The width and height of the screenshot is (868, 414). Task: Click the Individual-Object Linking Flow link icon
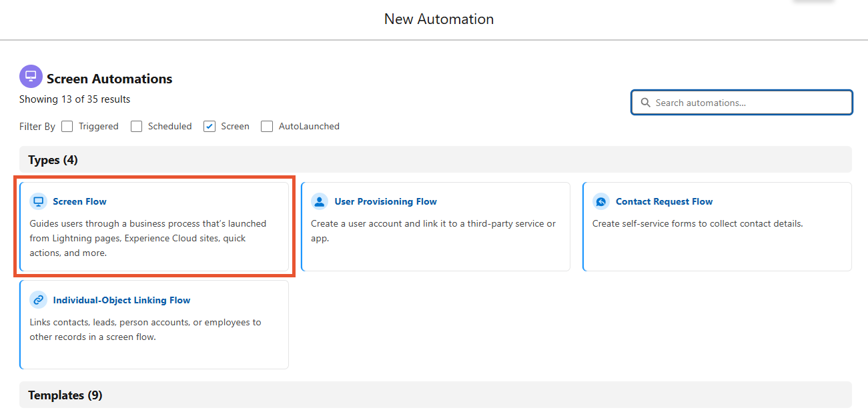(x=39, y=300)
